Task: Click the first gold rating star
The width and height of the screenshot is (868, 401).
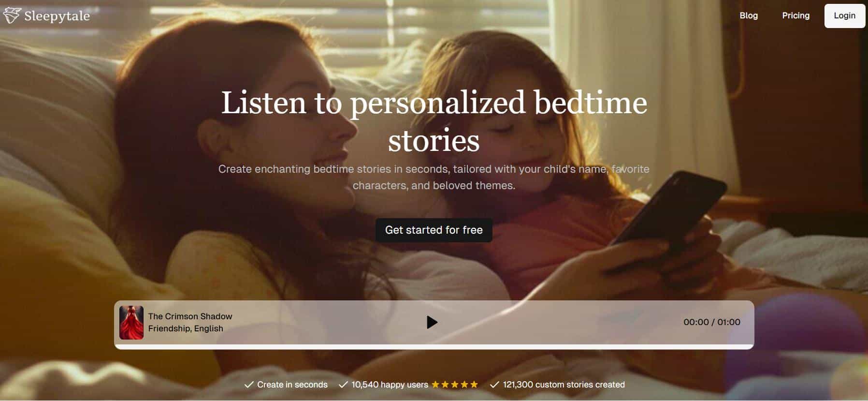Action: [x=435, y=385]
